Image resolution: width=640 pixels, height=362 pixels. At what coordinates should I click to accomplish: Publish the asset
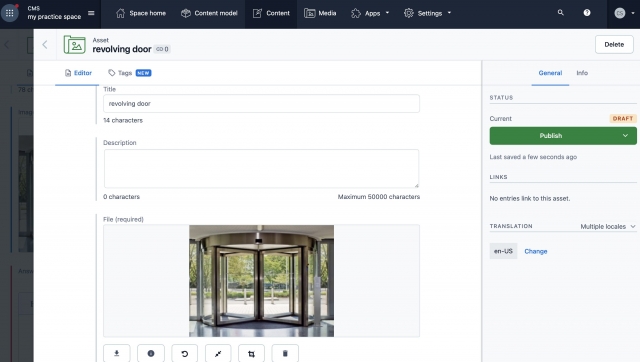551,135
